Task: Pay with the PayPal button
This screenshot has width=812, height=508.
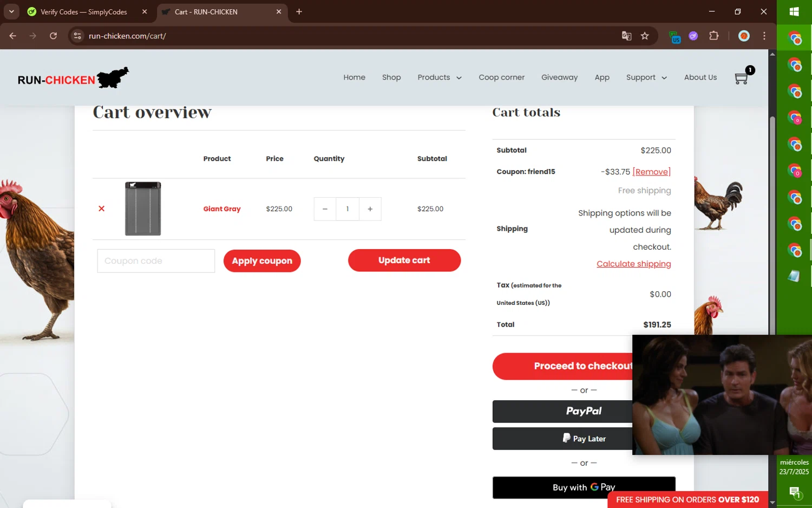Action: click(x=563, y=411)
